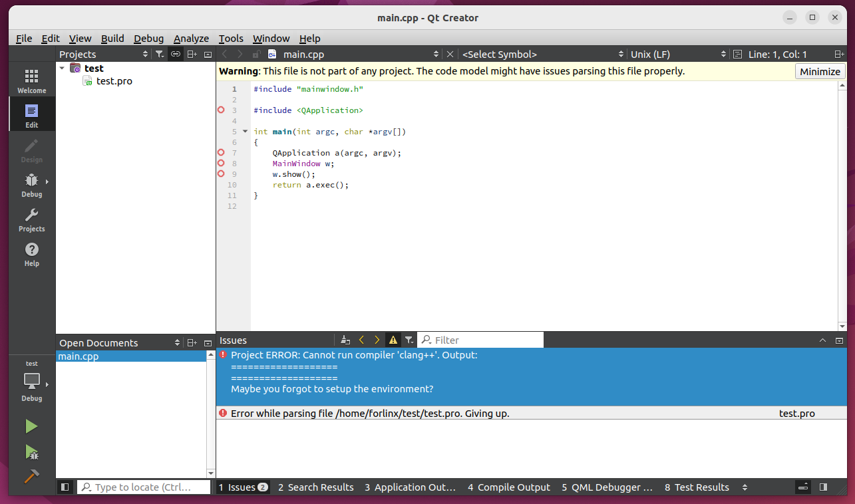Show the Search Results pane
This screenshot has width=855, height=504.
point(315,487)
